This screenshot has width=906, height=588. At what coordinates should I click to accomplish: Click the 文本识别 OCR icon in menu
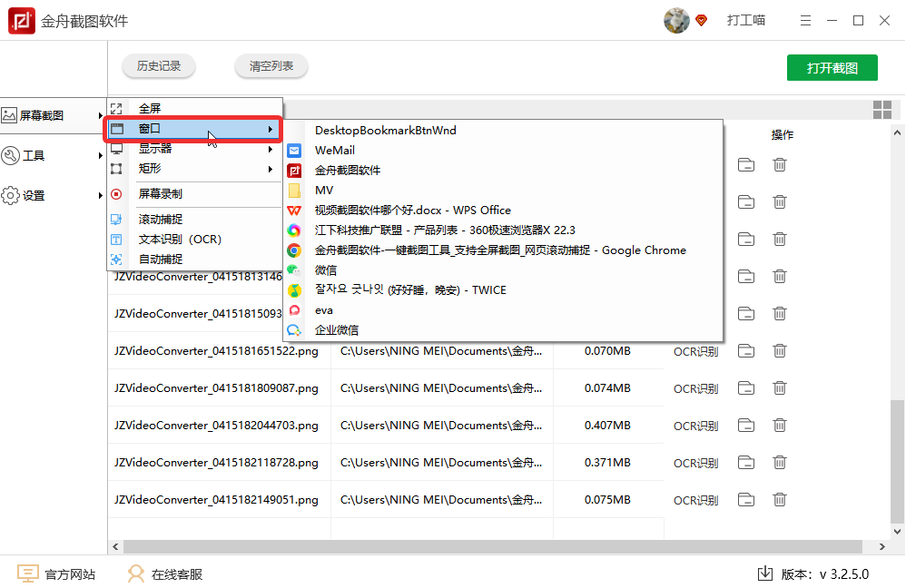116,240
